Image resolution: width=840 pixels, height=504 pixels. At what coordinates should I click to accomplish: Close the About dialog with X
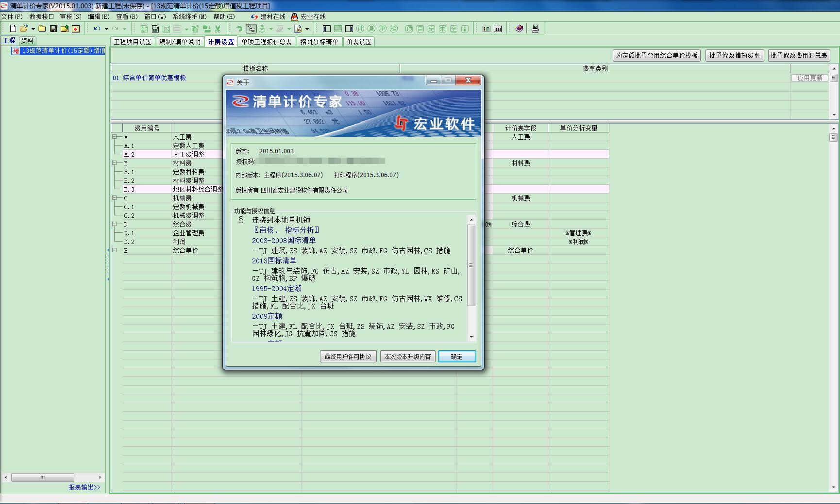[468, 80]
